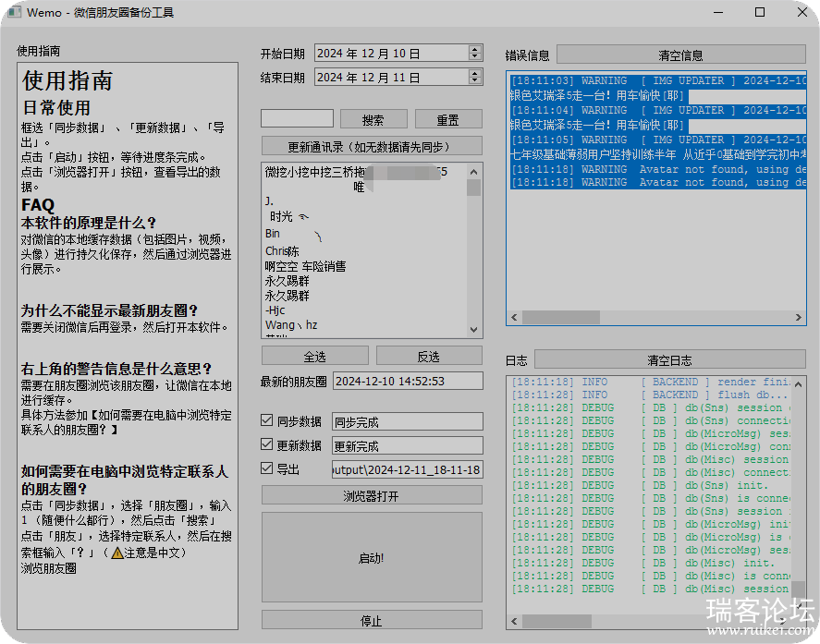Toggle the 更新数据 checkbox
This screenshot has height=644, width=820.
pos(267,444)
